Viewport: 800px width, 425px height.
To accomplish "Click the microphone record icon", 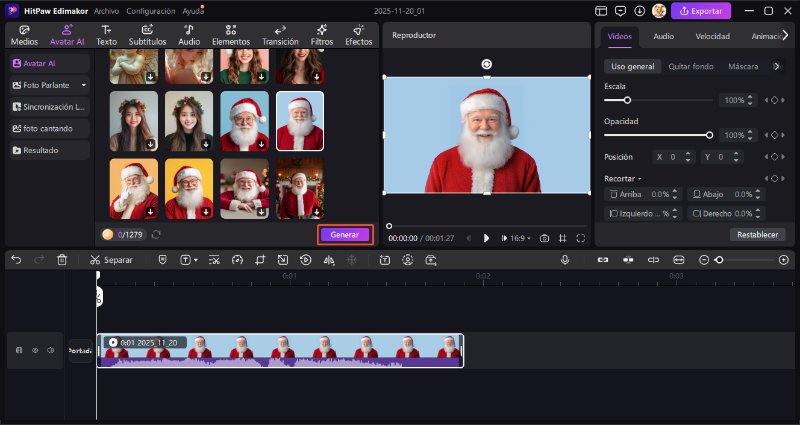I will point(565,260).
